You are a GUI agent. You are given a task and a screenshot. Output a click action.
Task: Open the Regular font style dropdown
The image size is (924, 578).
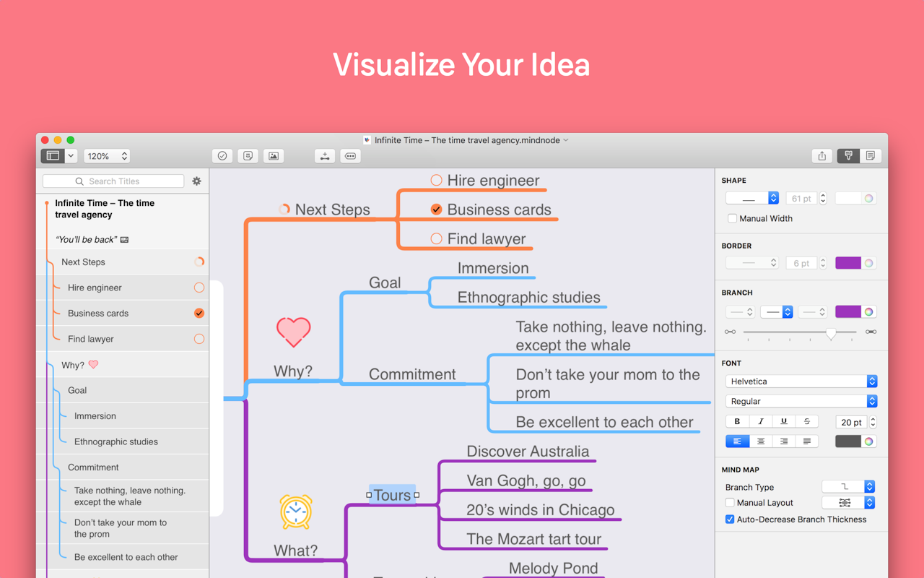coord(801,401)
